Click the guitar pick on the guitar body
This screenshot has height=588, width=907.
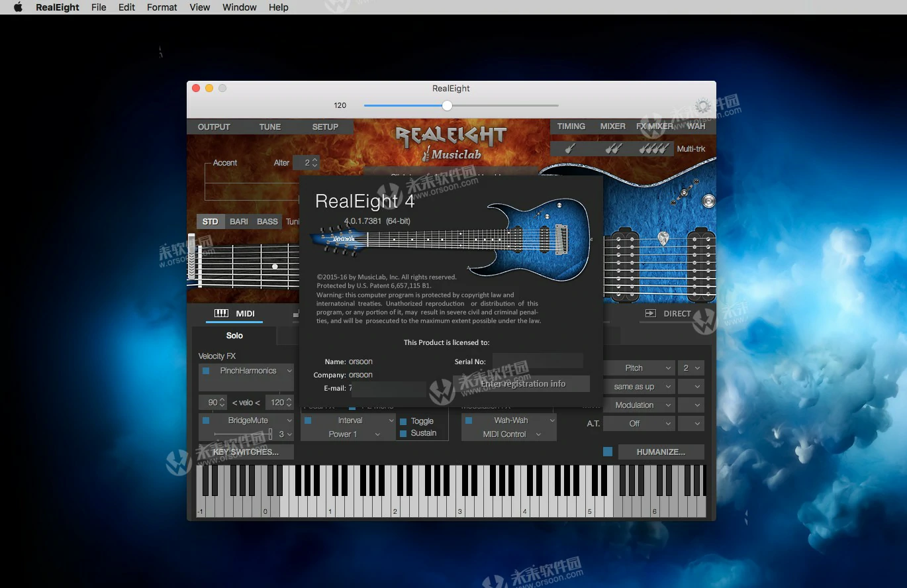tap(663, 238)
